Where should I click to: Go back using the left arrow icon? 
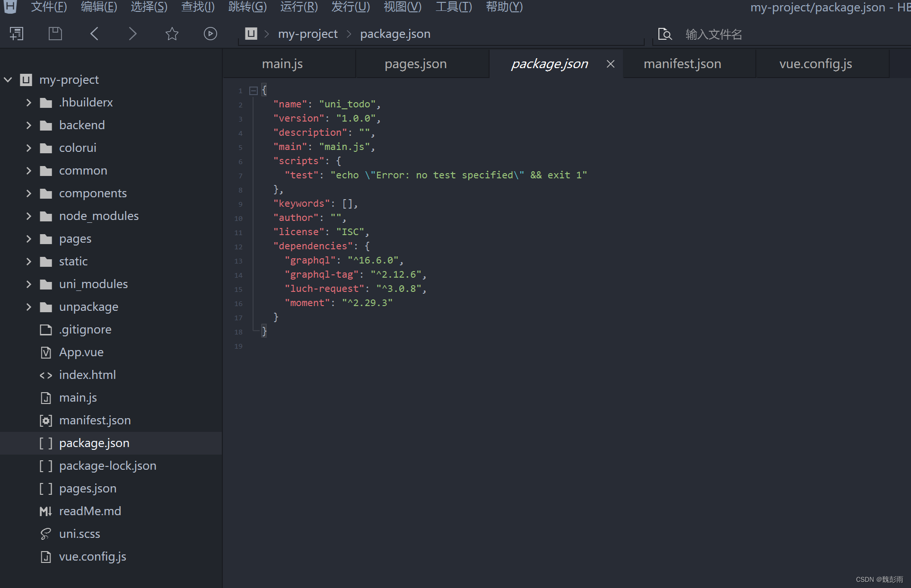pos(94,34)
